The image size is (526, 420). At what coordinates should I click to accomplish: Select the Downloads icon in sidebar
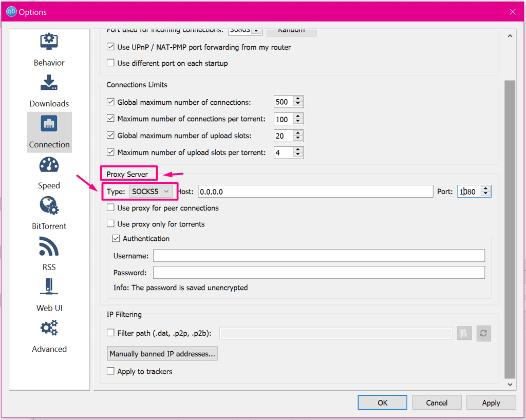49,83
